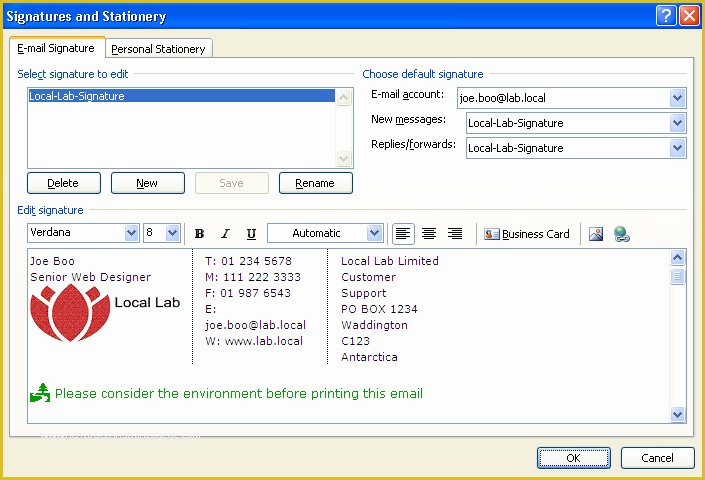
Task: Click the help question mark button
Action: (666, 16)
